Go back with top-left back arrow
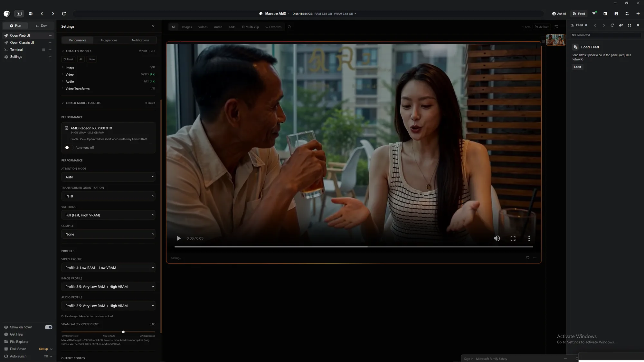The height and width of the screenshot is (362, 644). tap(42, 14)
